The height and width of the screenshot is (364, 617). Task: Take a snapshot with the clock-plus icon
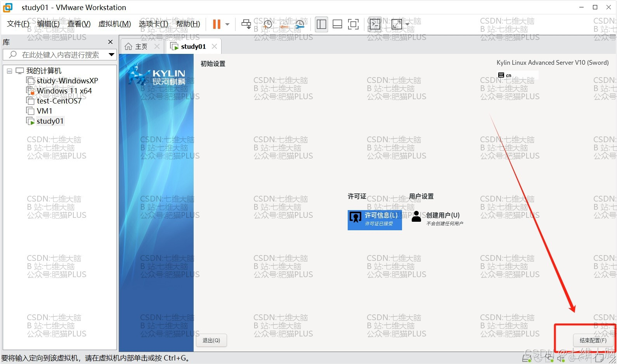[x=268, y=24]
